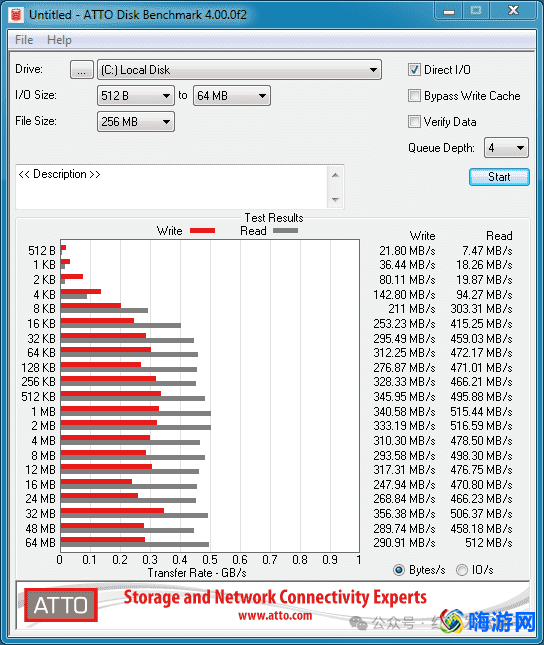Image resolution: width=544 pixels, height=645 pixels.
Task: Click the ATTO logo in bottom banner
Action: coord(61,605)
